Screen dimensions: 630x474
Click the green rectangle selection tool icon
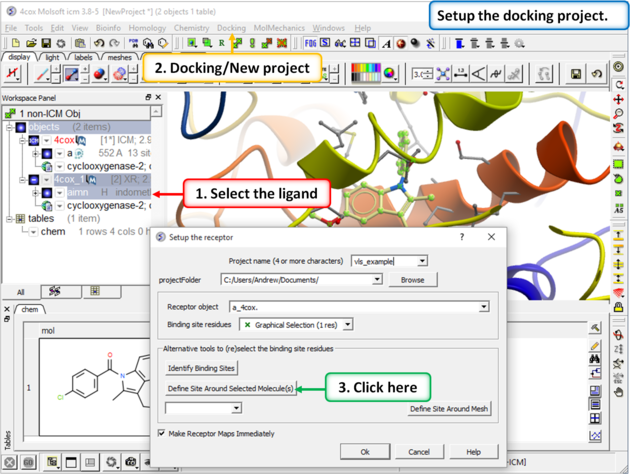click(618, 164)
